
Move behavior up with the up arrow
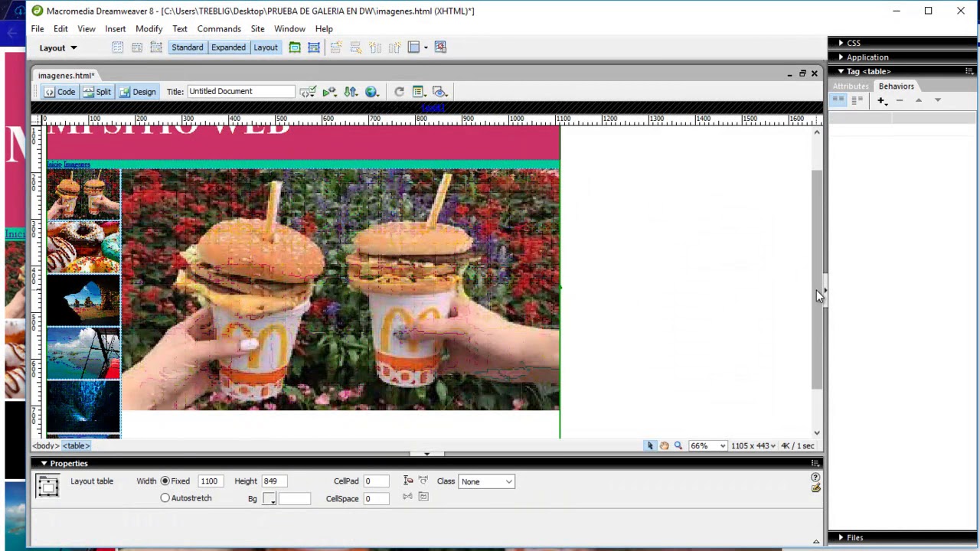click(919, 100)
